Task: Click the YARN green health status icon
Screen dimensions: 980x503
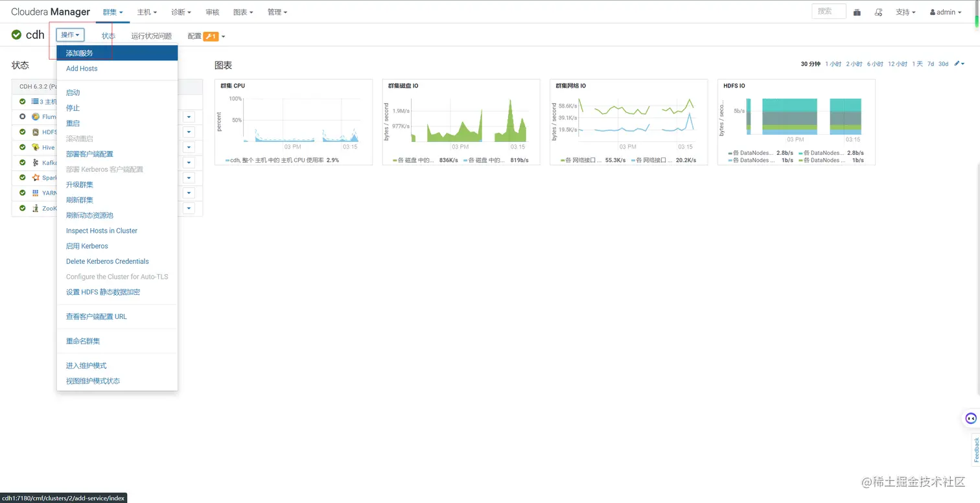Action: click(x=23, y=193)
